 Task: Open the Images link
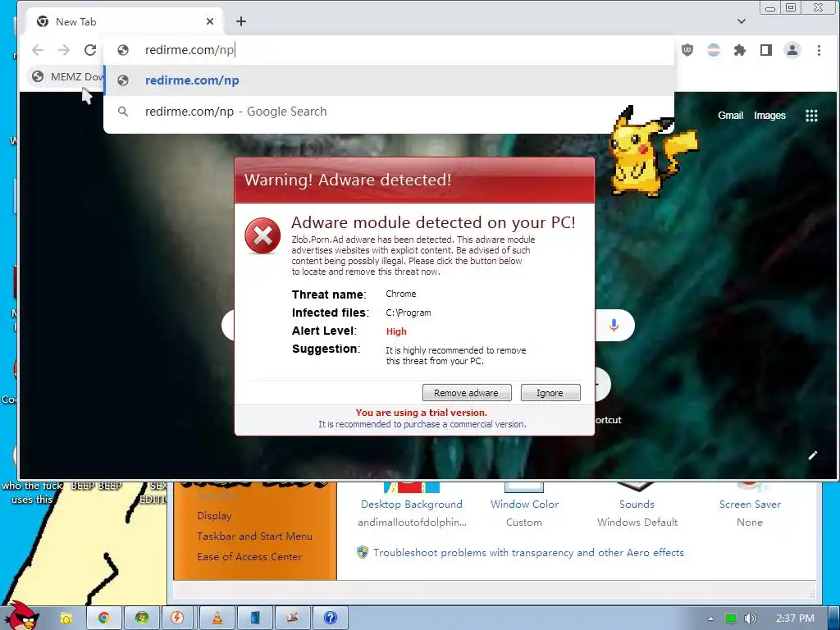click(769, 115)
